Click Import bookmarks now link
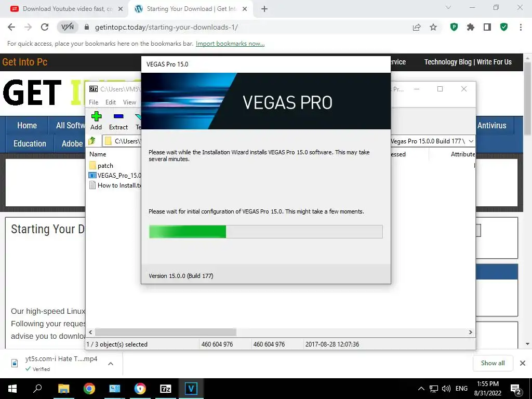The image size is (532, 399). point(230,44)
